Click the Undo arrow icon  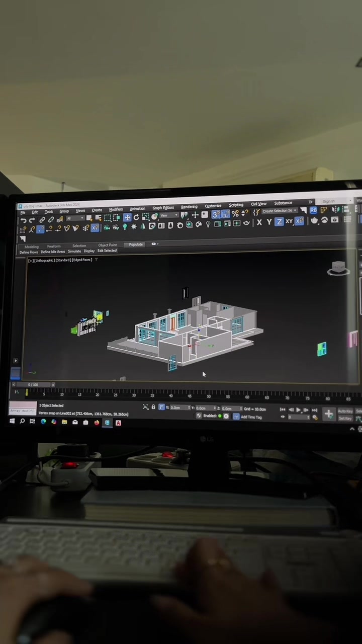point(23,220)
